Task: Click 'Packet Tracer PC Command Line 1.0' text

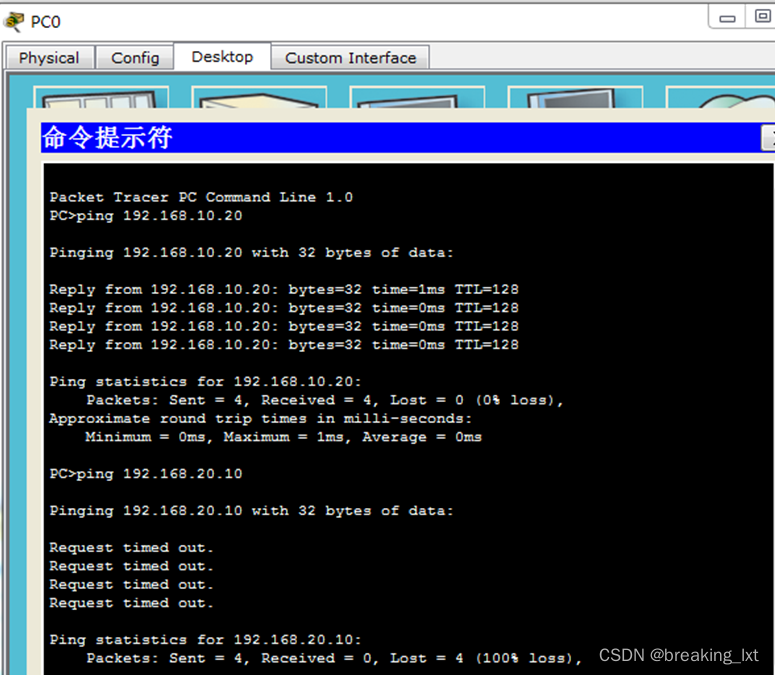Action: (201, 197)
